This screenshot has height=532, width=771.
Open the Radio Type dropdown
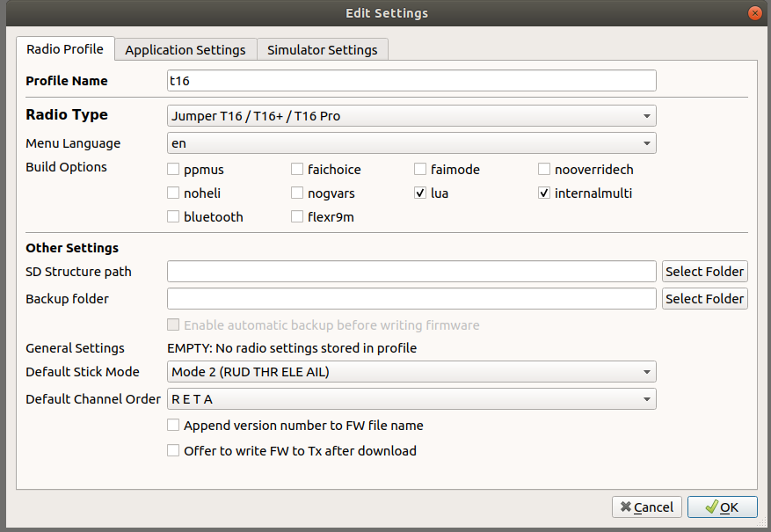point(411,115)
